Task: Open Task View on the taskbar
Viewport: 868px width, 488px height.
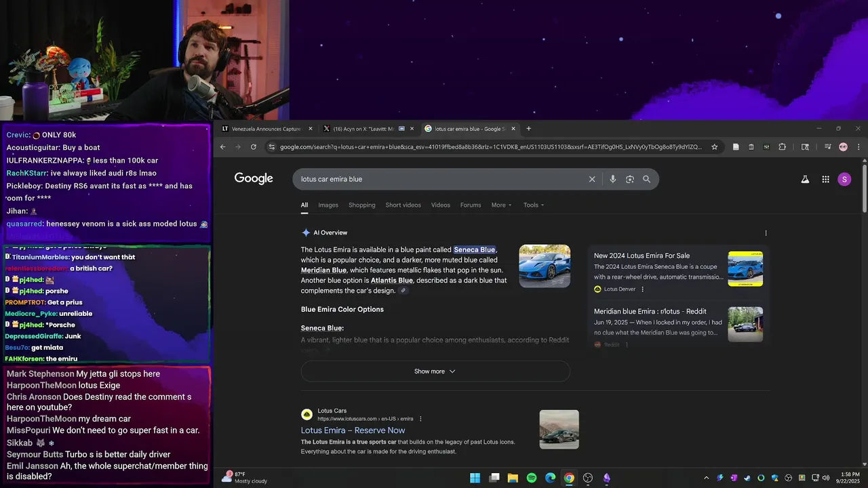Action: [494, 478]
